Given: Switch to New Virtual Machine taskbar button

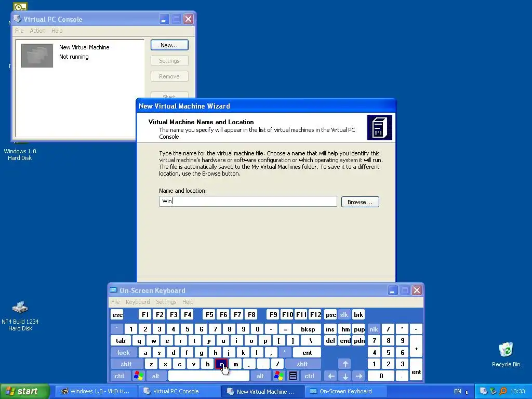Looking at the screenshot, I should pos(262,391).
